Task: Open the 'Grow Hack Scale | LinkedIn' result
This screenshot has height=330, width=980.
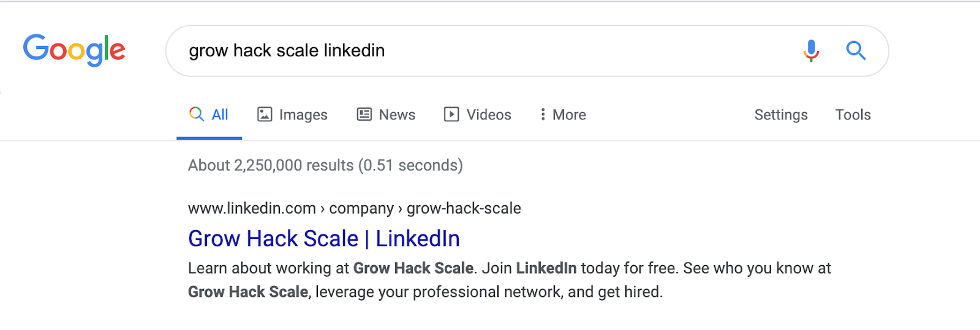Action: [x=324, y=239]
